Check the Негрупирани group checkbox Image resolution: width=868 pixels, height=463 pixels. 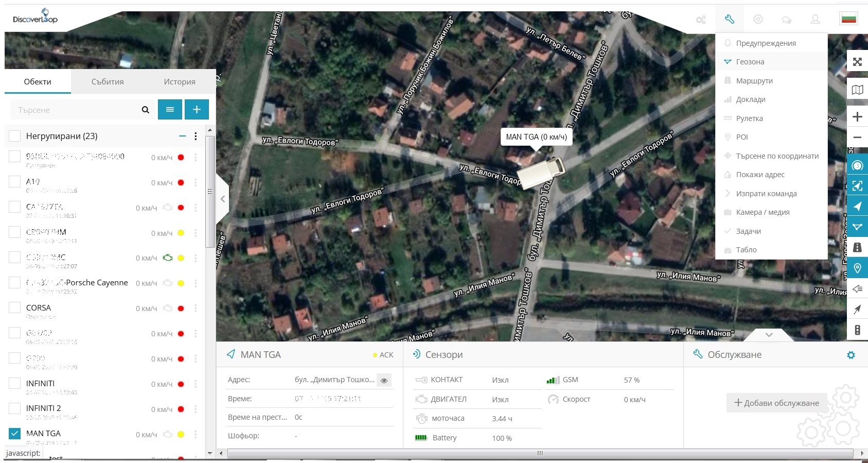[15, 136]
